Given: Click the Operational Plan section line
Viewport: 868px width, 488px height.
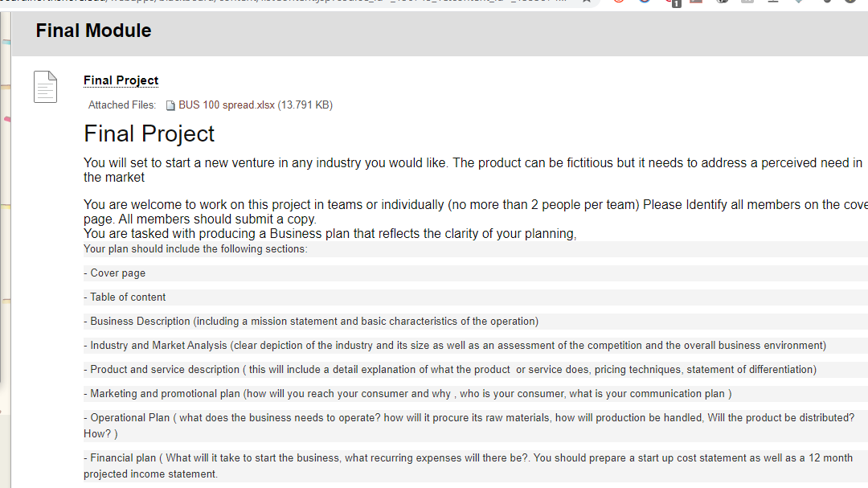Looking at the screenshot, I should click(x=466, y=418).
